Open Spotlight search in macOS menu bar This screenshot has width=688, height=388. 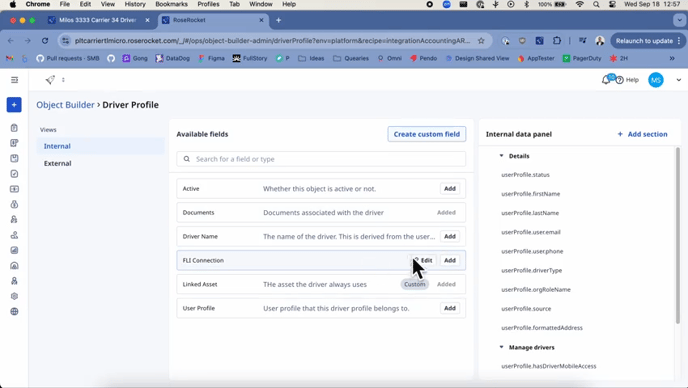(x=595, y=4)
